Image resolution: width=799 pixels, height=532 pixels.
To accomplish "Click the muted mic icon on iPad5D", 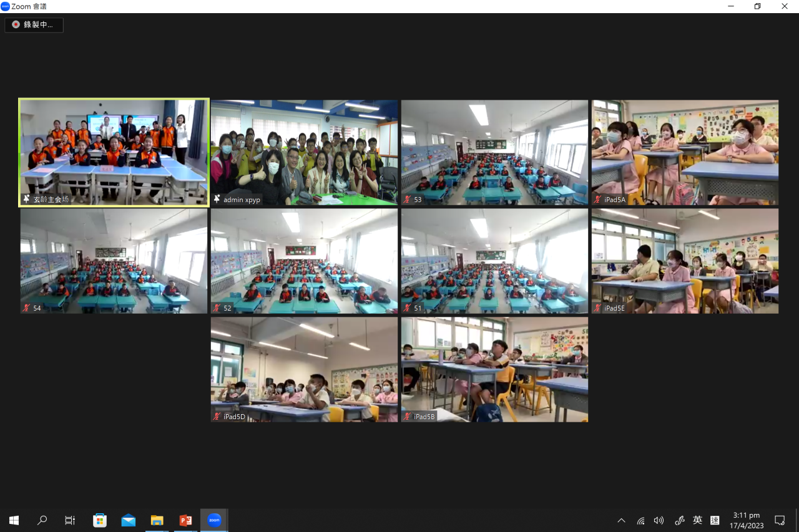I will coord(217,417).
